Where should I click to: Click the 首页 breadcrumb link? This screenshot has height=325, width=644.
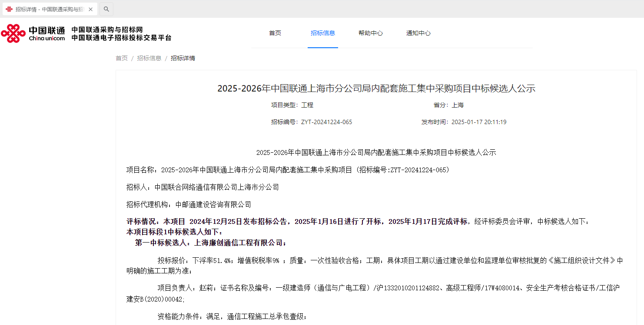click(x=122, y=58)
